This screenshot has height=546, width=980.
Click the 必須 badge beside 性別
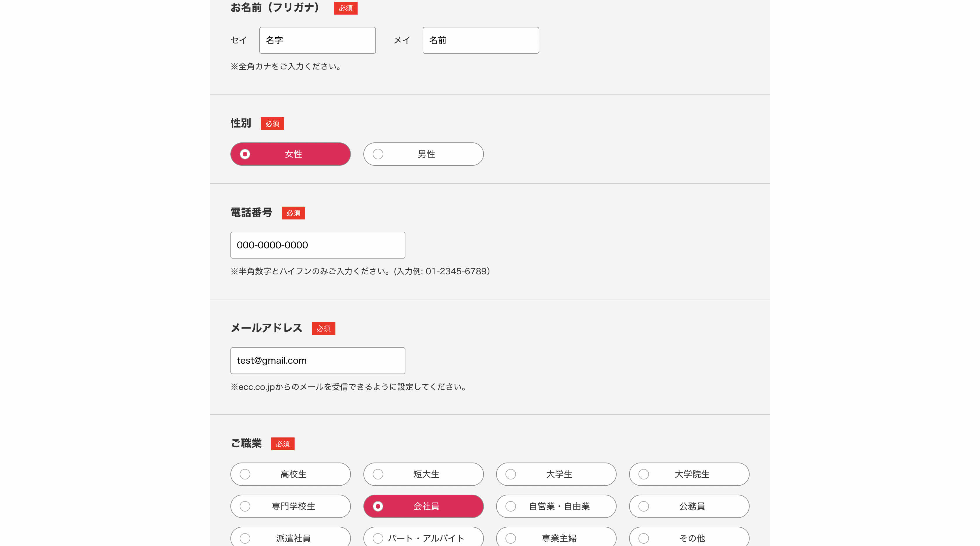pos(272,124)
